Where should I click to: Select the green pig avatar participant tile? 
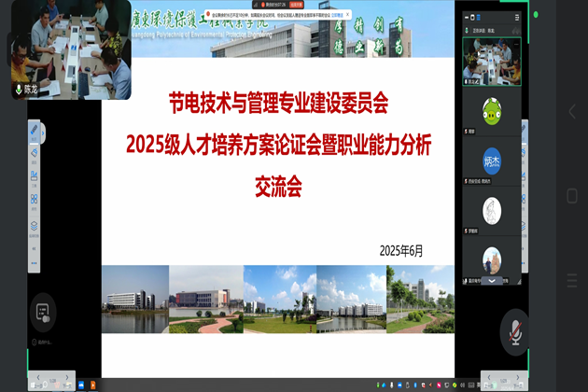(491, 111)
